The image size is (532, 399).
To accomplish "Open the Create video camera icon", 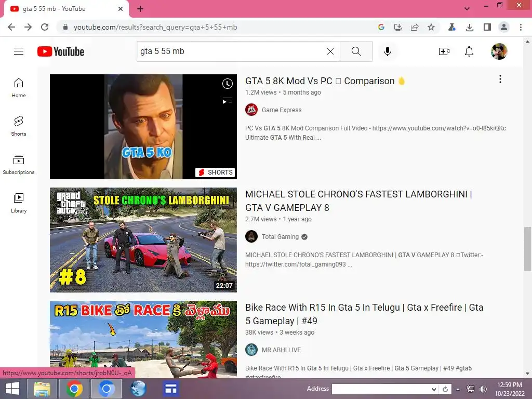I will pyautogui.click(x=444, y=51).
